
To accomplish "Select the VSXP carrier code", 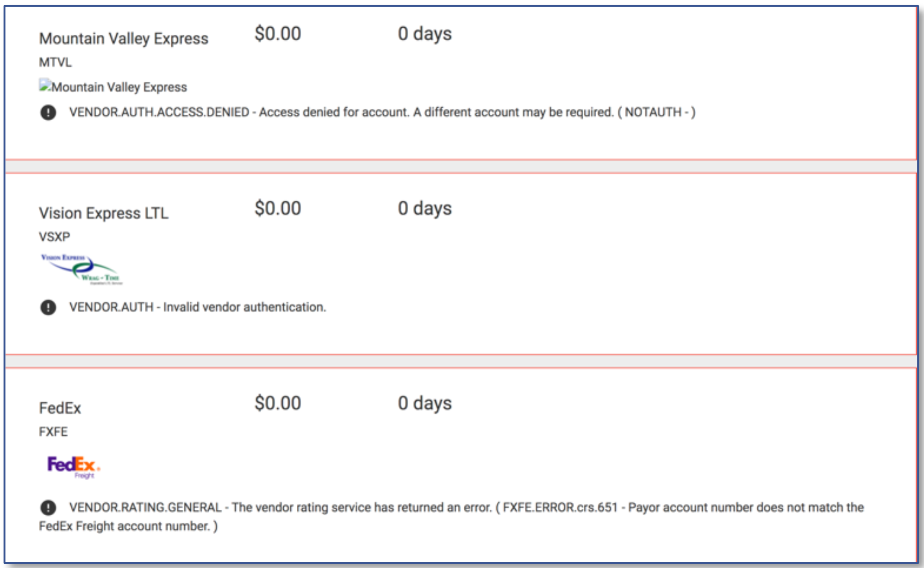I will 55,237.
